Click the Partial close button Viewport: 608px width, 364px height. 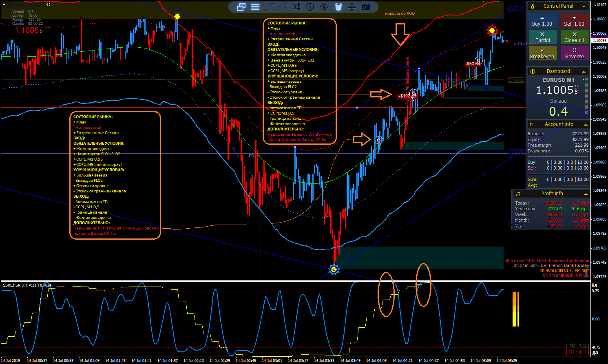[542, 37]
